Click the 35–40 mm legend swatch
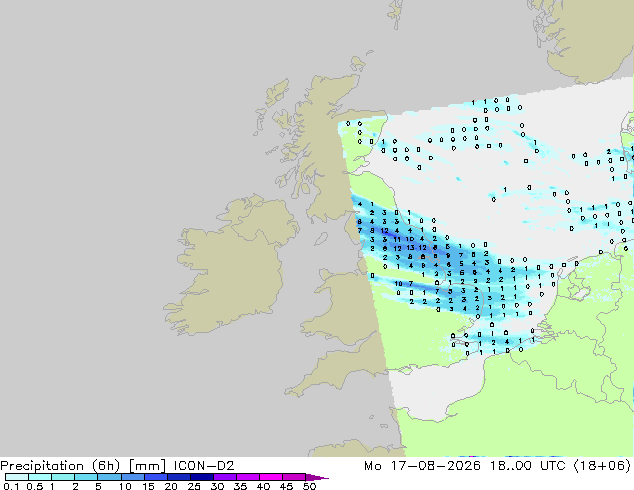This screenshot has width=634, height=490. [247, 477]
